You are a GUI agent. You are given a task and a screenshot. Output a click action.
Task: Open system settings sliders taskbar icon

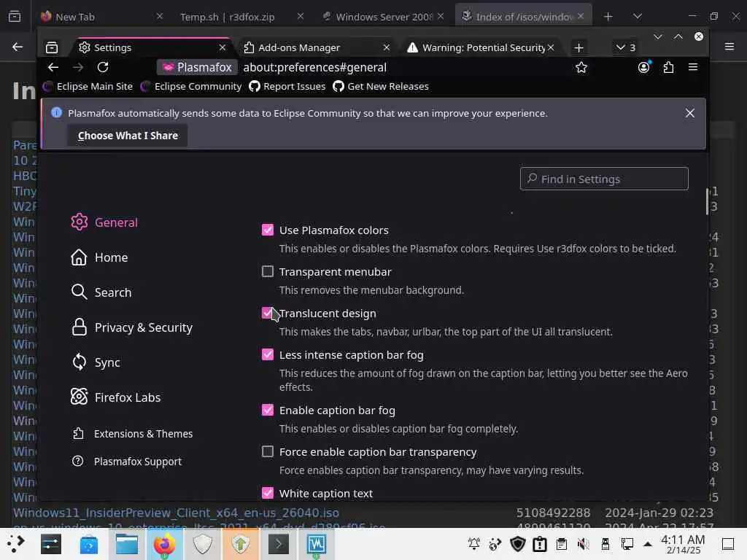coord(51,544)
